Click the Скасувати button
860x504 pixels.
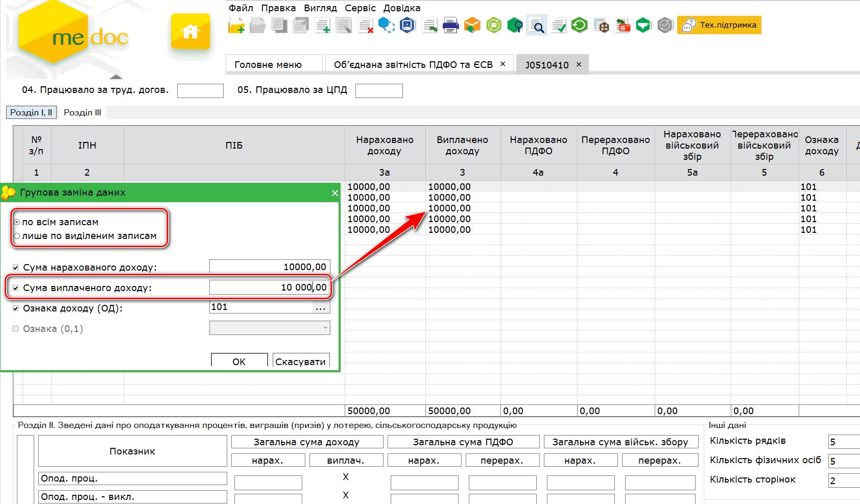pyautogui.click(x=300, y=361)
